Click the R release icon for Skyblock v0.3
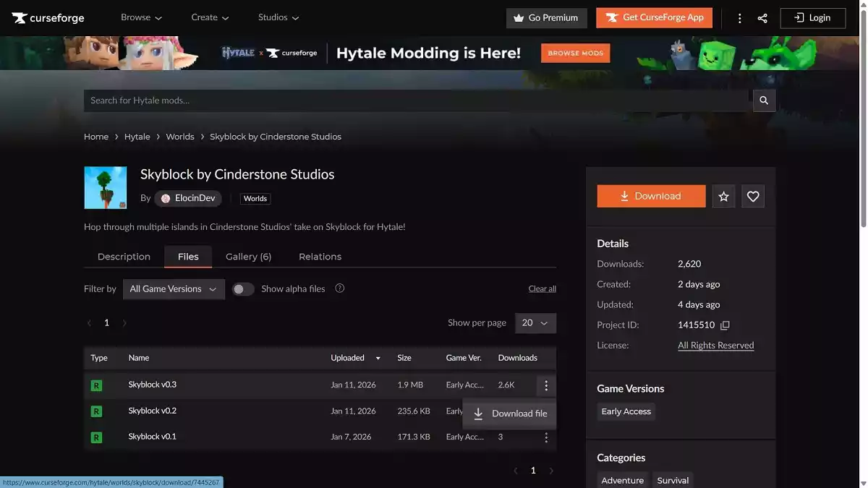Image resolution: width=868 pixels, height=488 pixels. point(95,385)
